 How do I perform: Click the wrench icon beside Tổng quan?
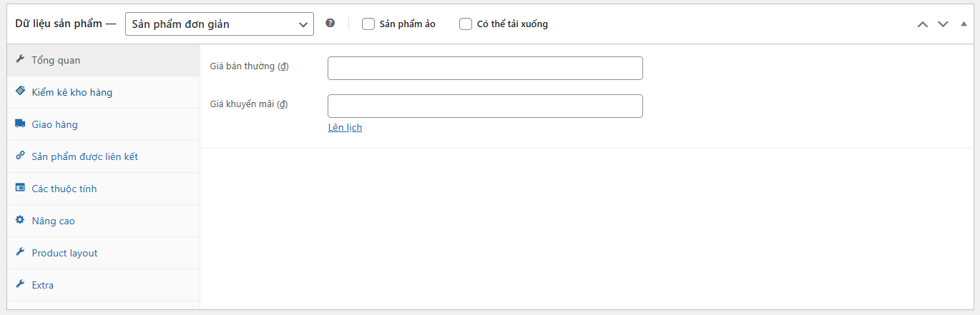point(20,60)
